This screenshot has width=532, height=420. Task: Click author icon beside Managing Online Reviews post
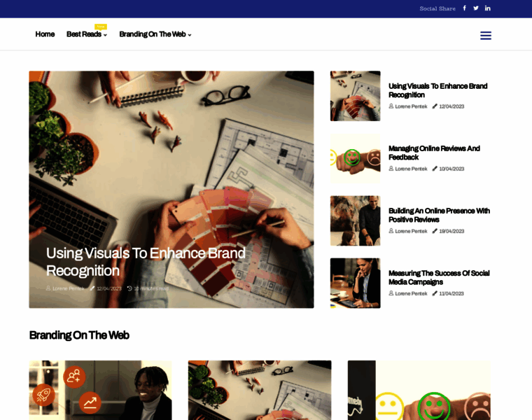pos(391,169)
